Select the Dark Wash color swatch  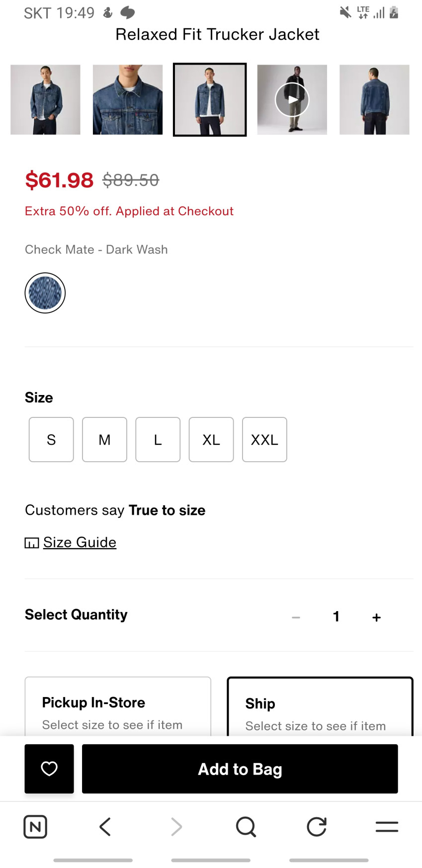click(x=45, y=293)
